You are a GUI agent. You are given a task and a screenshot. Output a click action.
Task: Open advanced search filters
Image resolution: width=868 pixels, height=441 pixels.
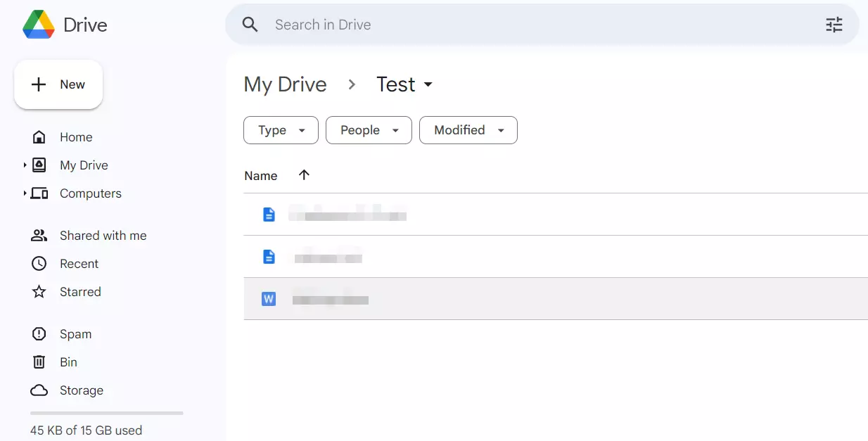tap(834, 24)
